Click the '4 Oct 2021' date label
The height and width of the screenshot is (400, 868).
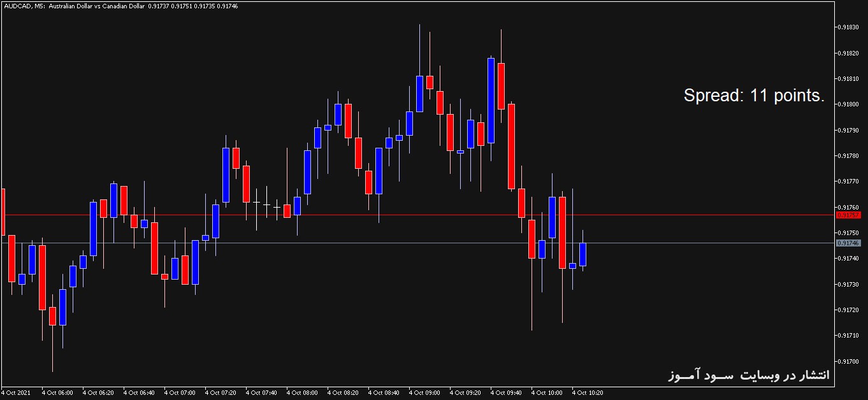(x=16, y=393)
